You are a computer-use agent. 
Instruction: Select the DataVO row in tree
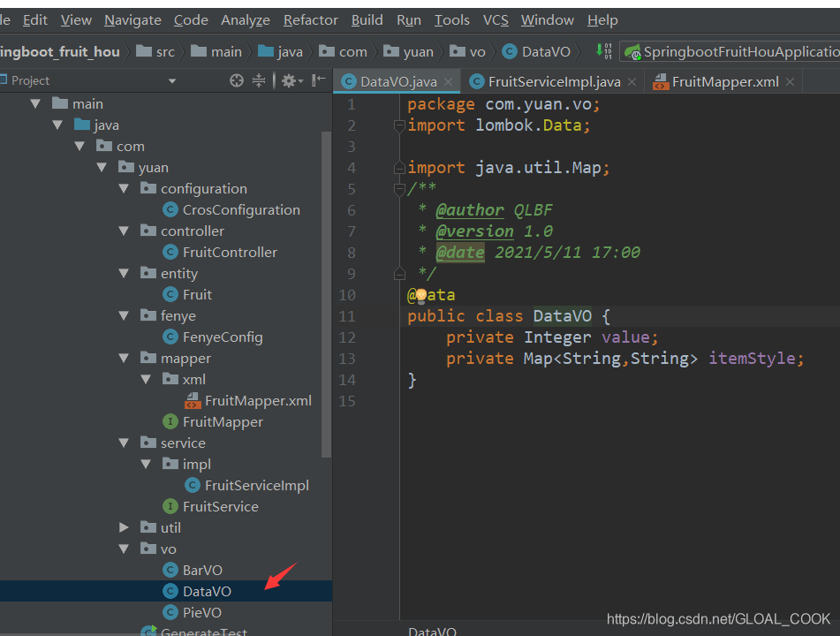[x=166, y=591]
